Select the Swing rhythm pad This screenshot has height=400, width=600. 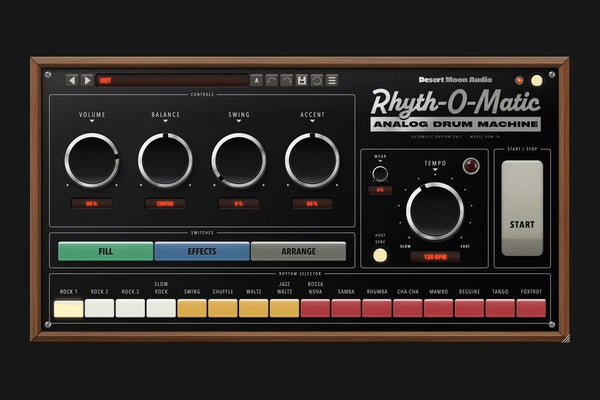pyautogui.click(x=192, y=309)
